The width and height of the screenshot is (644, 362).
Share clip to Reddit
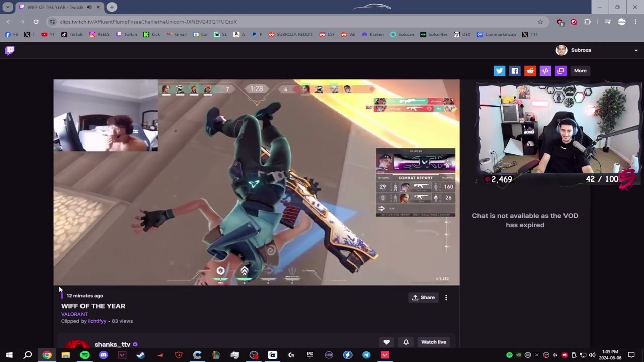530,71
